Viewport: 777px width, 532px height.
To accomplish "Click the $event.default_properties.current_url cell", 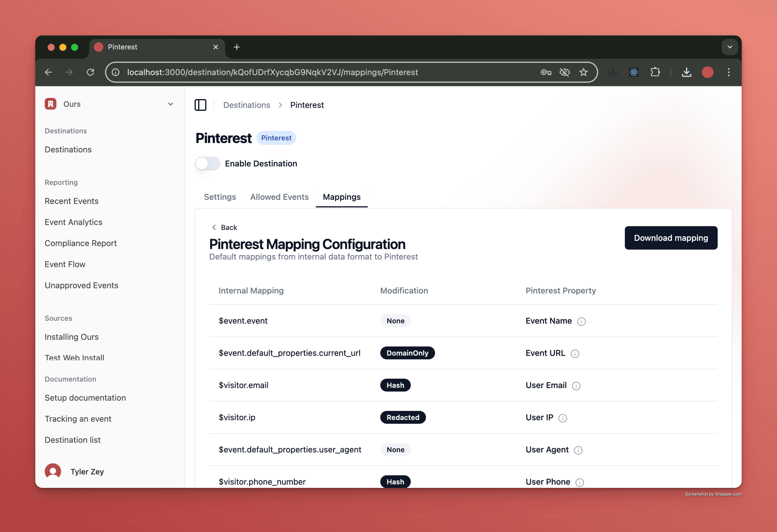I will point(289,353).
